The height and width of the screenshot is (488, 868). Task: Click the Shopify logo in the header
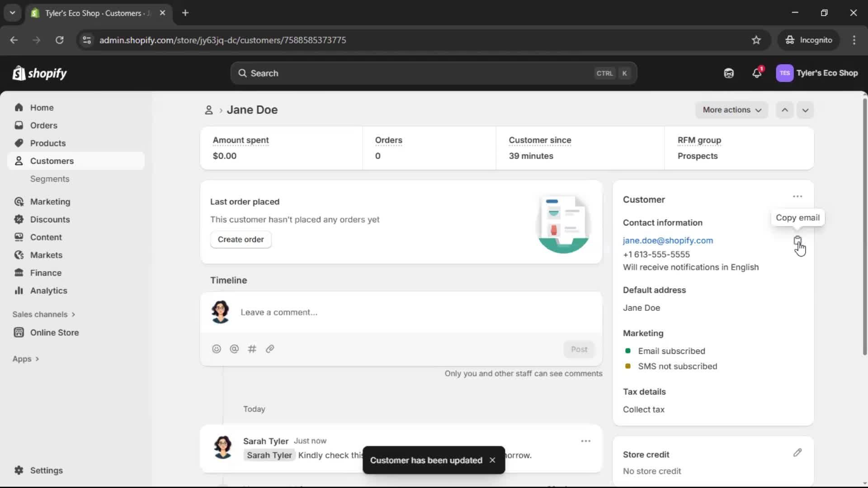pyautogui.click(x=40, y=73)
